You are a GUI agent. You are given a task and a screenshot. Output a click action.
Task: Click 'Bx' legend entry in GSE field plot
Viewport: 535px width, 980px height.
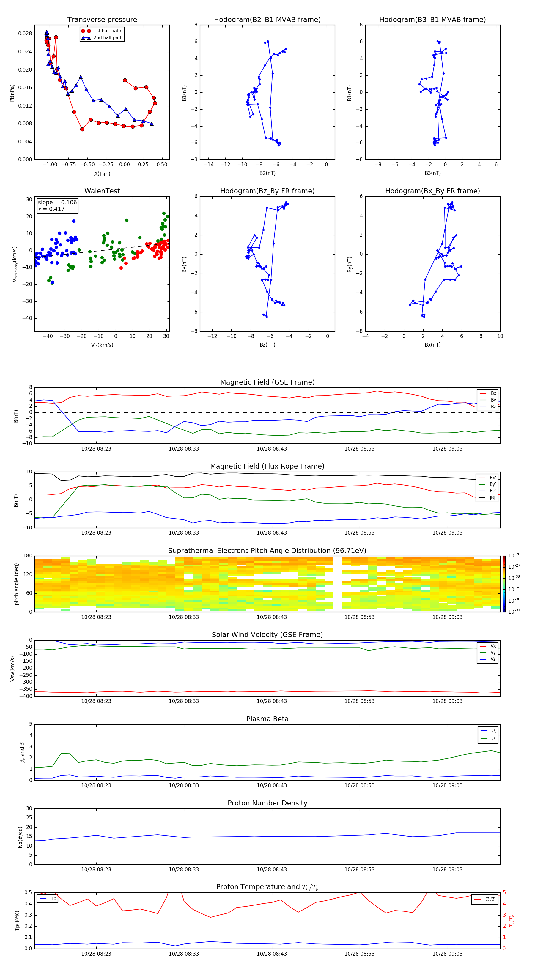tap(488, 394)
